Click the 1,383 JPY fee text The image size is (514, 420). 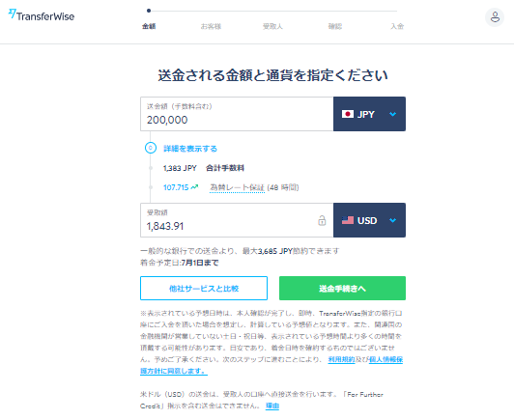180,168
